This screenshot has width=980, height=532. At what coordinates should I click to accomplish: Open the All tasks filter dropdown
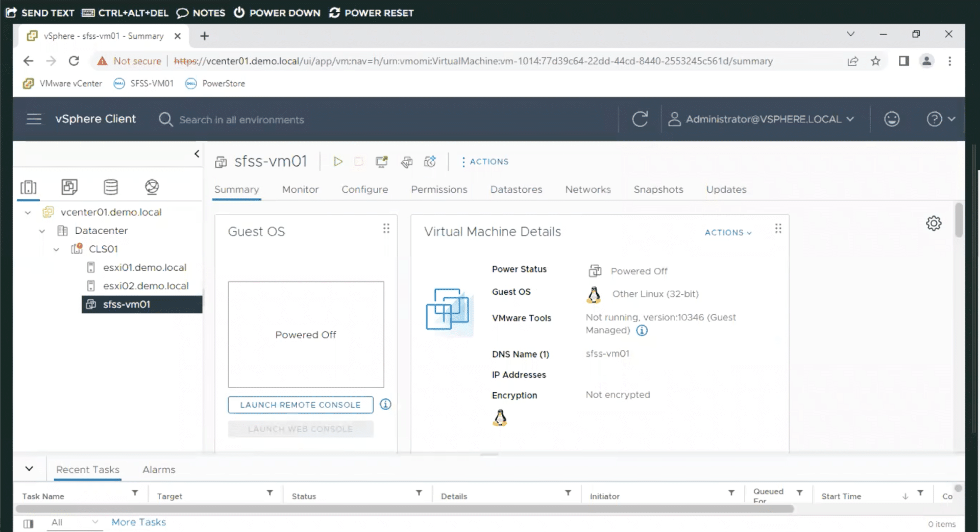75,522
